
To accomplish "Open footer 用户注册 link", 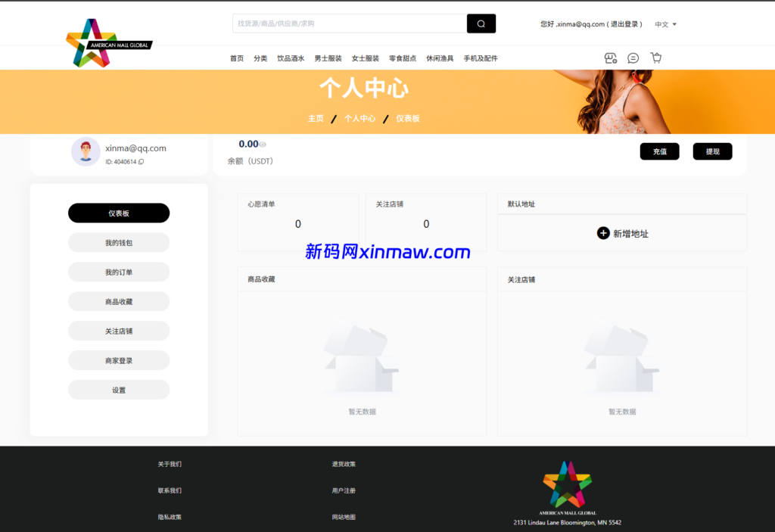I will tap(344, 490).
